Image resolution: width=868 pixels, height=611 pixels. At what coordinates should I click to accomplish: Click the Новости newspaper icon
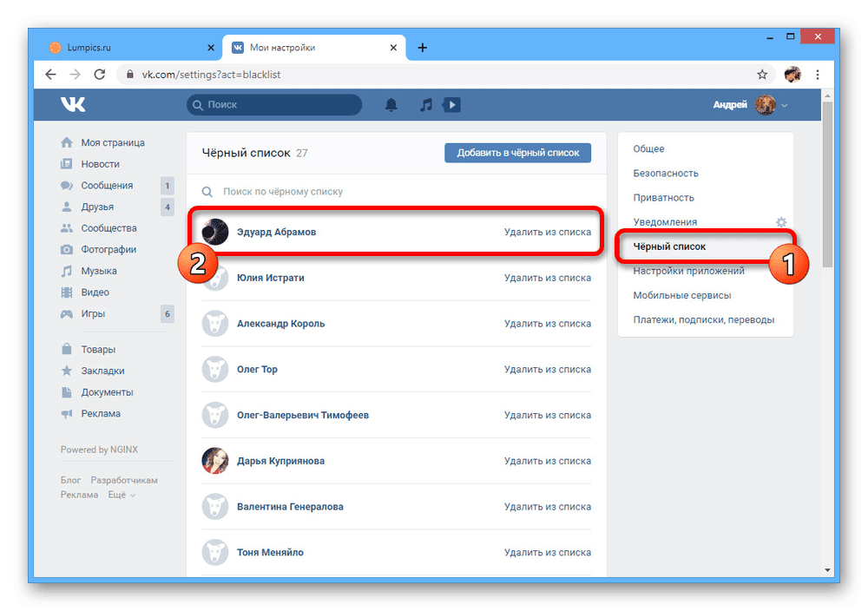(x=67, y=164)
